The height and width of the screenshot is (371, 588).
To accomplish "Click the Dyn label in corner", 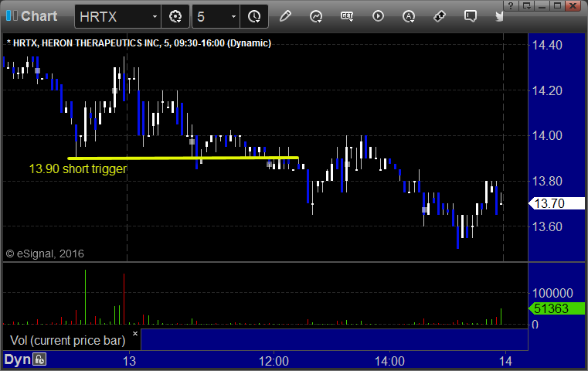I will click(17, 359).
